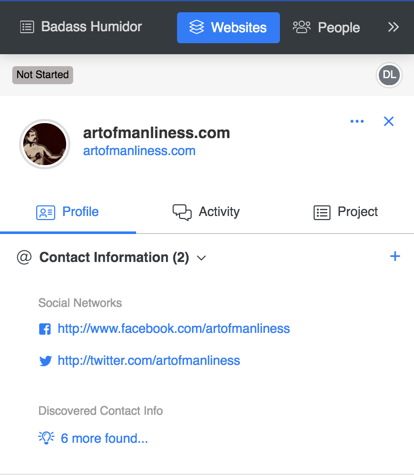Viewport: 414px width, 476px height.
Task: Open the three-dot more options menu
Action: click(x=357, y=121)
